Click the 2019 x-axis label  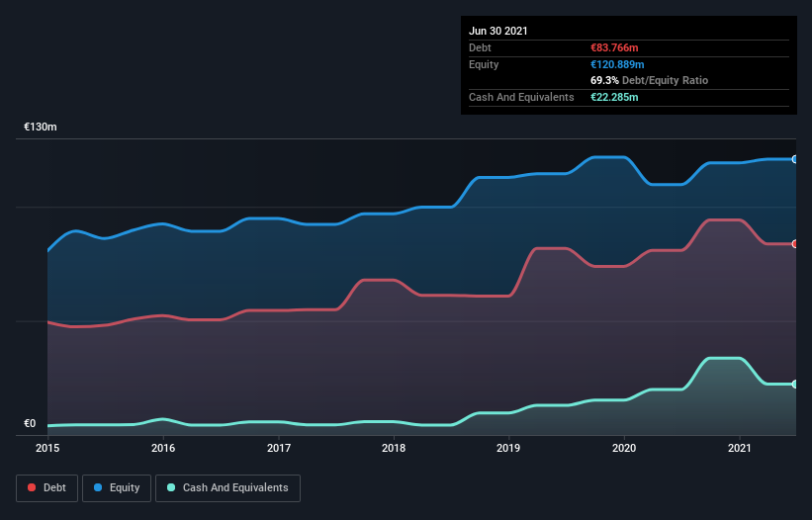(508, 448)
